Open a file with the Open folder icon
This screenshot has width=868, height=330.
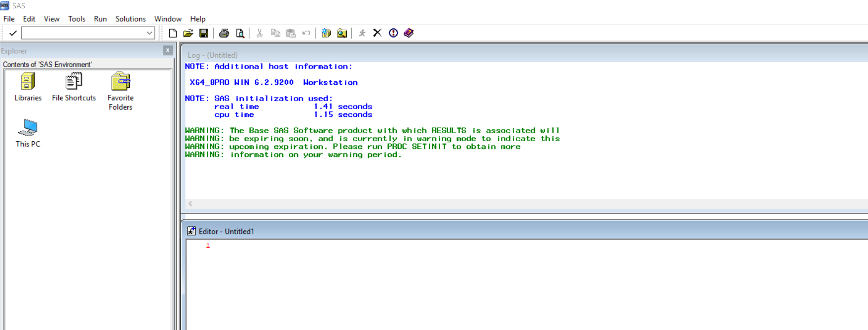pyautogui.click(x=188, y=33)
